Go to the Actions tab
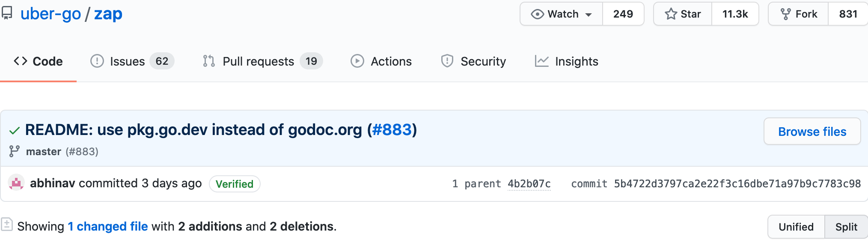This screenshot has height=246, width=868. coord(381,61)
